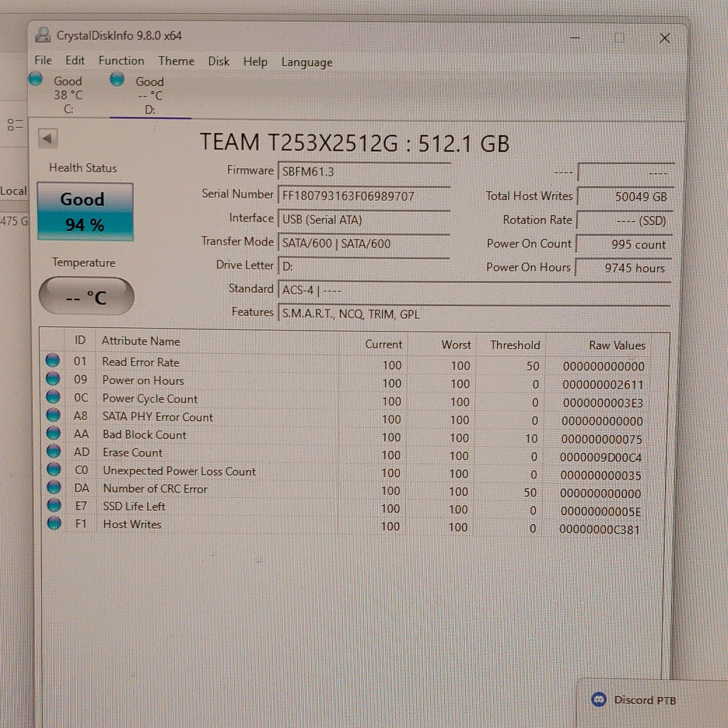728x728 pixels.
Task: Click status orb for Bad Block Count
Action: [x=53, y=433]
